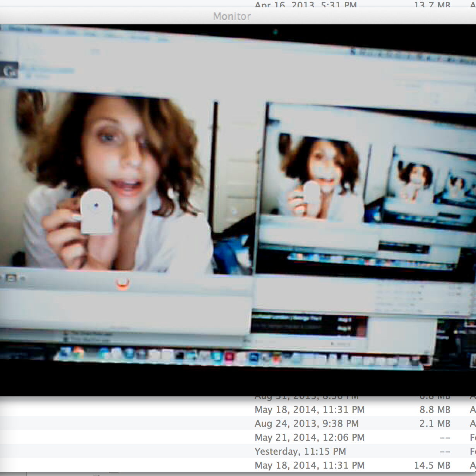Click the 14.5 MB size cell in Finder
Viewport: 476px width, 476px height.
pyautogui.click(x=432, y=465)
